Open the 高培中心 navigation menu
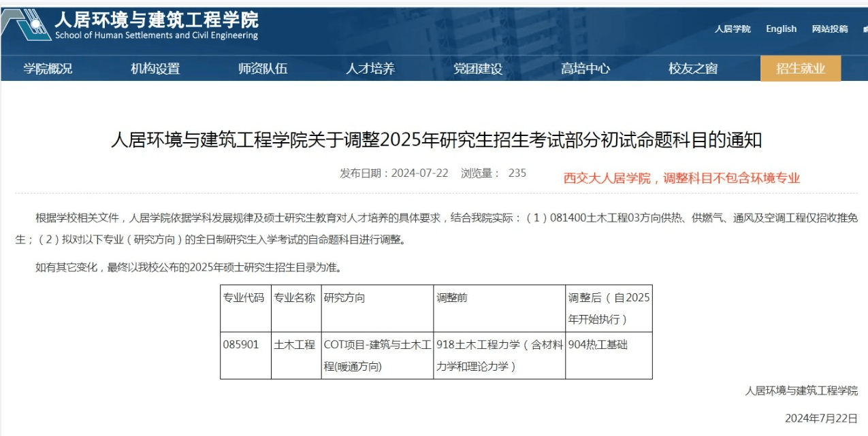This screenshot has height=436, width=868. (585, 69)
